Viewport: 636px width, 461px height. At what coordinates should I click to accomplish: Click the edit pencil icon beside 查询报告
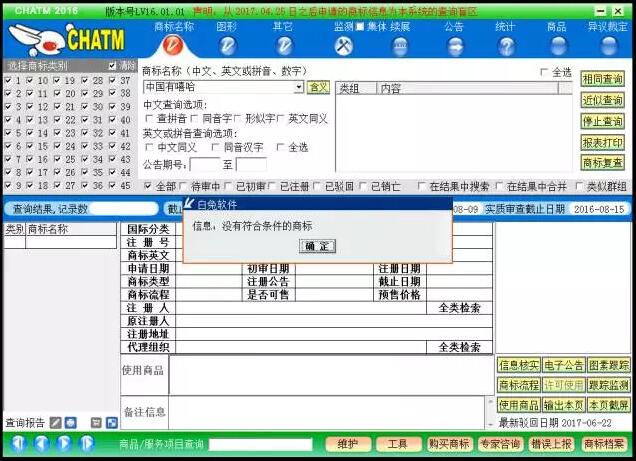tap(55, 423)
